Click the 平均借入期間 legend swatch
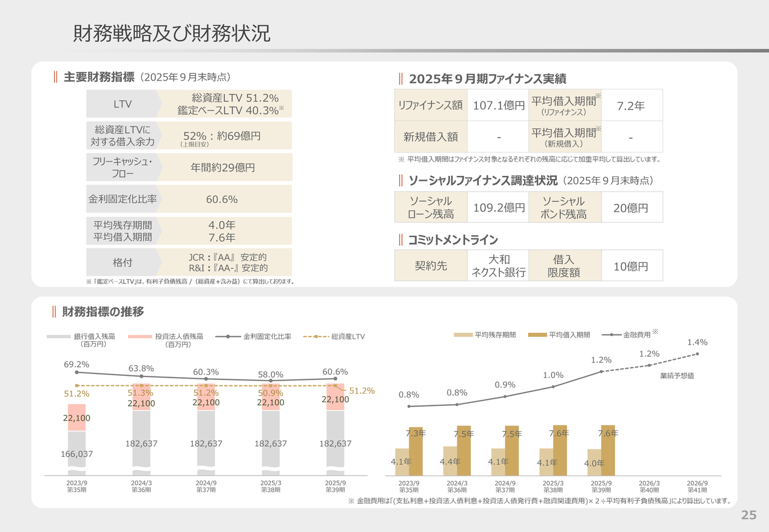 point(538,335)
